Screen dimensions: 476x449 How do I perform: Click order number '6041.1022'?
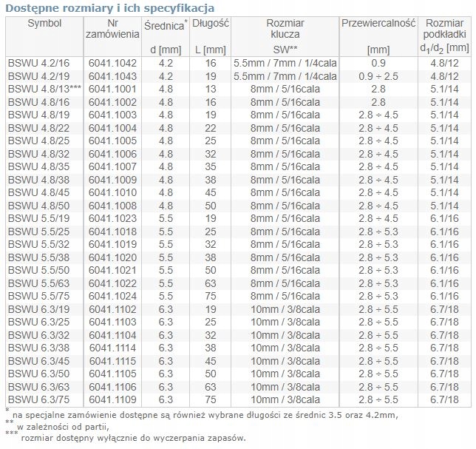[x=112, y=283]
